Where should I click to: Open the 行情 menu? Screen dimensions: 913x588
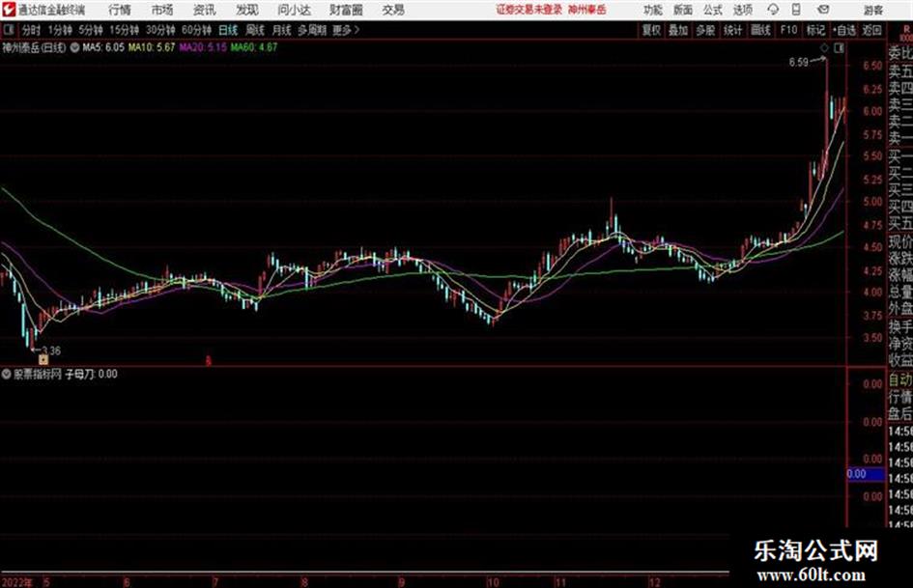[x=120, y=10]
